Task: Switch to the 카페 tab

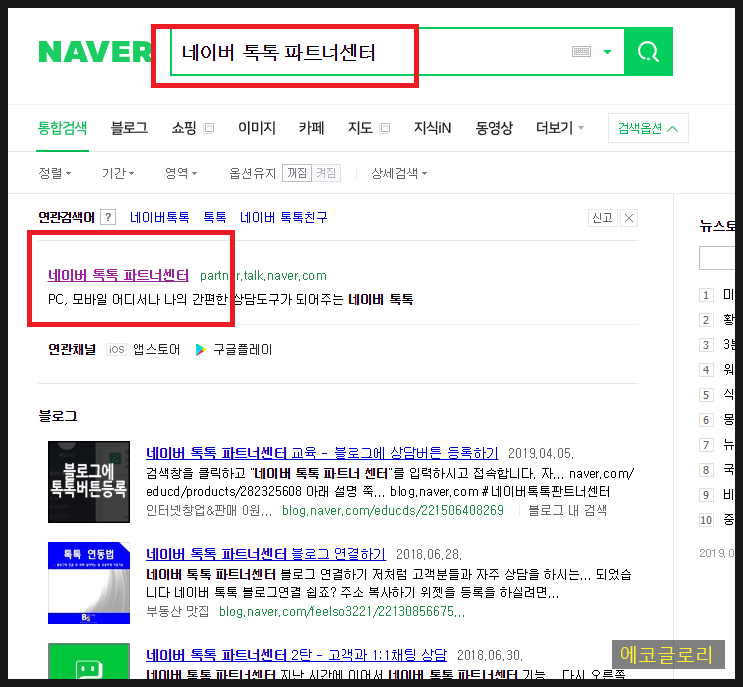Action: (311, 128)
